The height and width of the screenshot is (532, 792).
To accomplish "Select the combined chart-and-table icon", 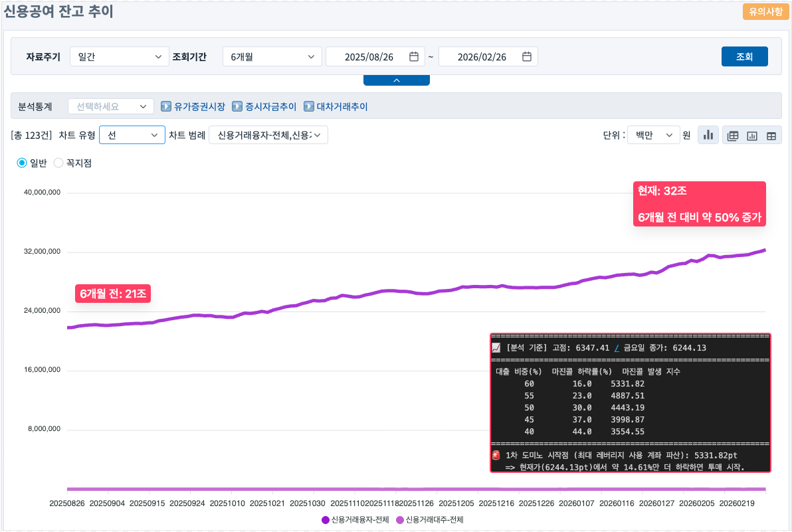I will coord(751,135).
